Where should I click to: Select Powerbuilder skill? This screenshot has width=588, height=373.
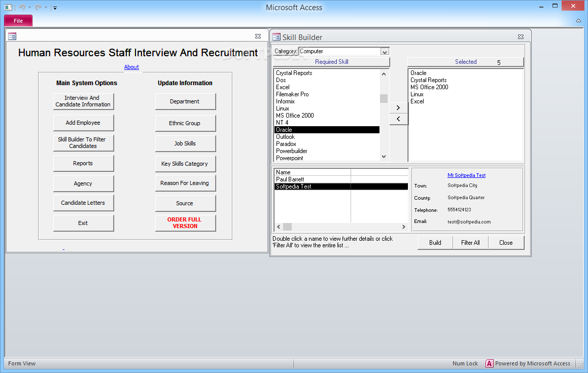[x=327, y=151]
